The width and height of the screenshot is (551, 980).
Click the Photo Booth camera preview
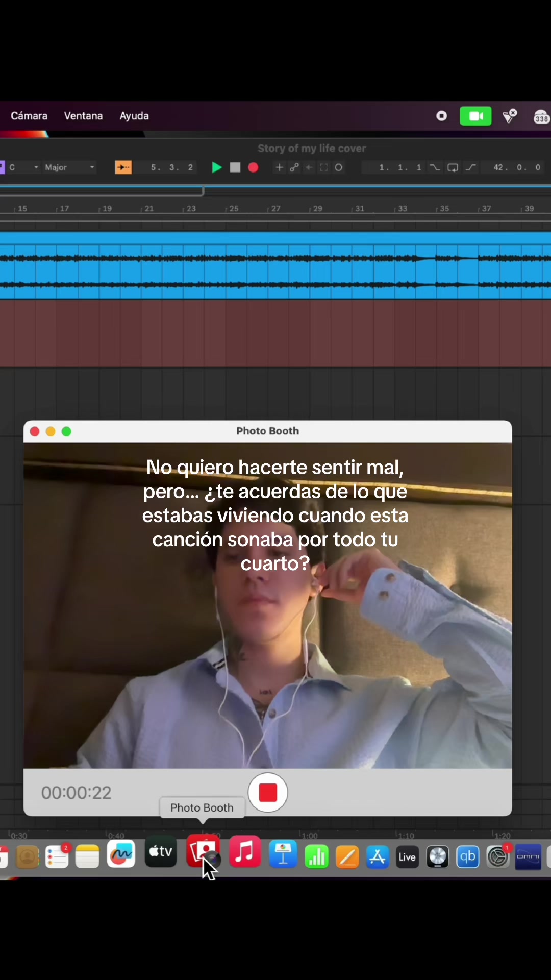[x=267, y=605]
